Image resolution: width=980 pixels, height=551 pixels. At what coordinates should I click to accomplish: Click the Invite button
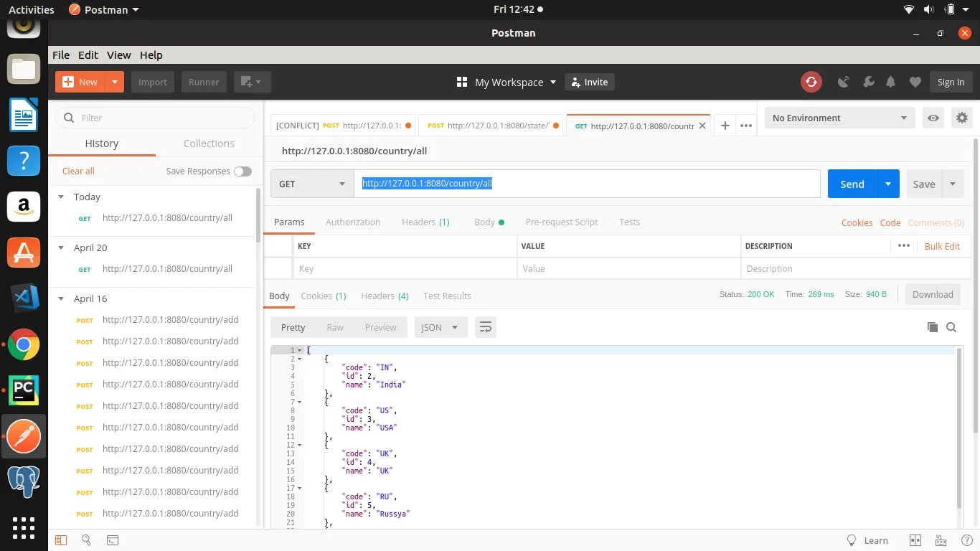tap(589, 82)
